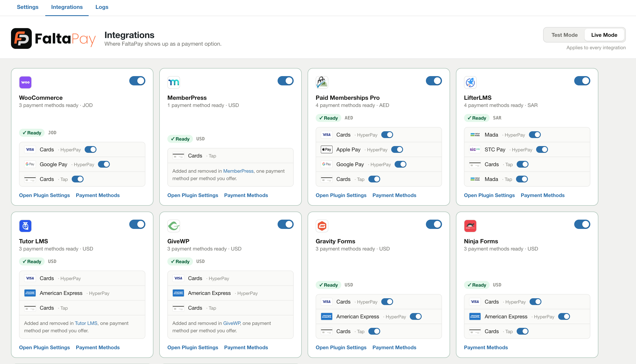Click the MemberPress plugin icon
This screenshot has height=364, width=636.
coord(174,82)
